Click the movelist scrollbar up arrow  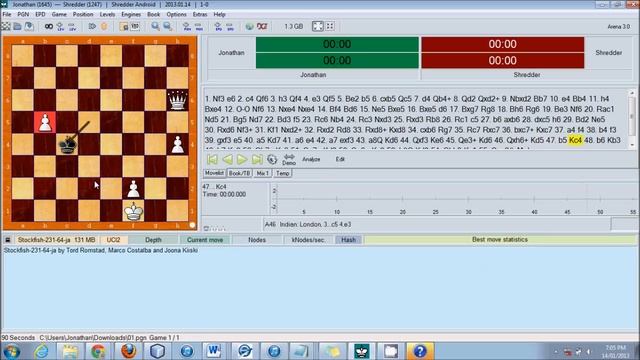pos(632,93)
